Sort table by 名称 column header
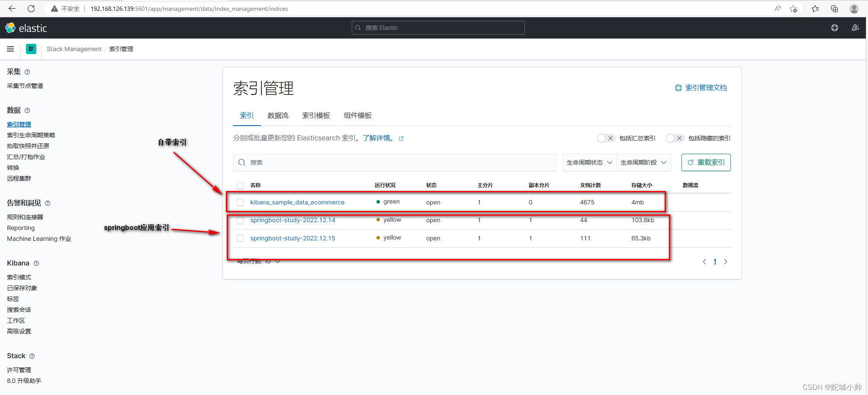The image size is (868, 395). (255, 185)
